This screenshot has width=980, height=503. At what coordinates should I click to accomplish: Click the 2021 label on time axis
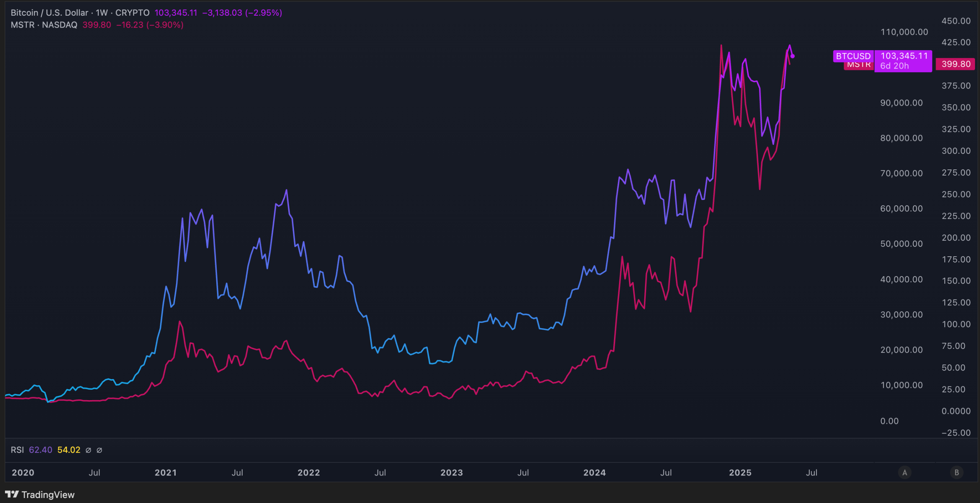(166, 472)
